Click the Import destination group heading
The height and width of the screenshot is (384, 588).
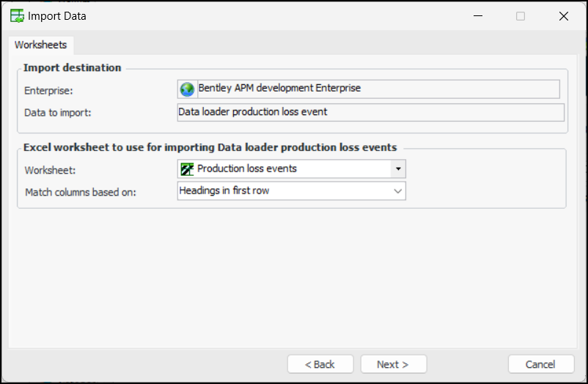point(73,67)
